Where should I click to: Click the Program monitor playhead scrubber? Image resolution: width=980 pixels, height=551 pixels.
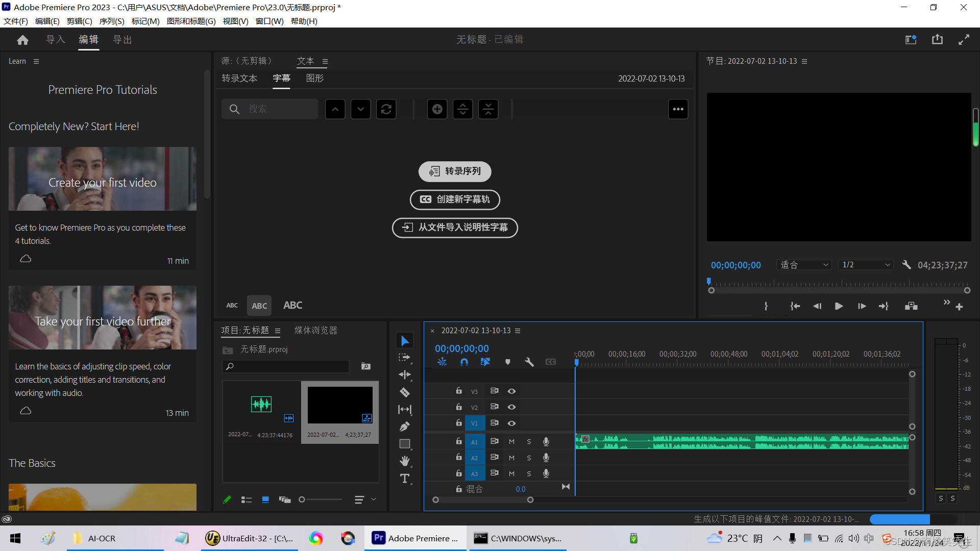pos(708,281)
